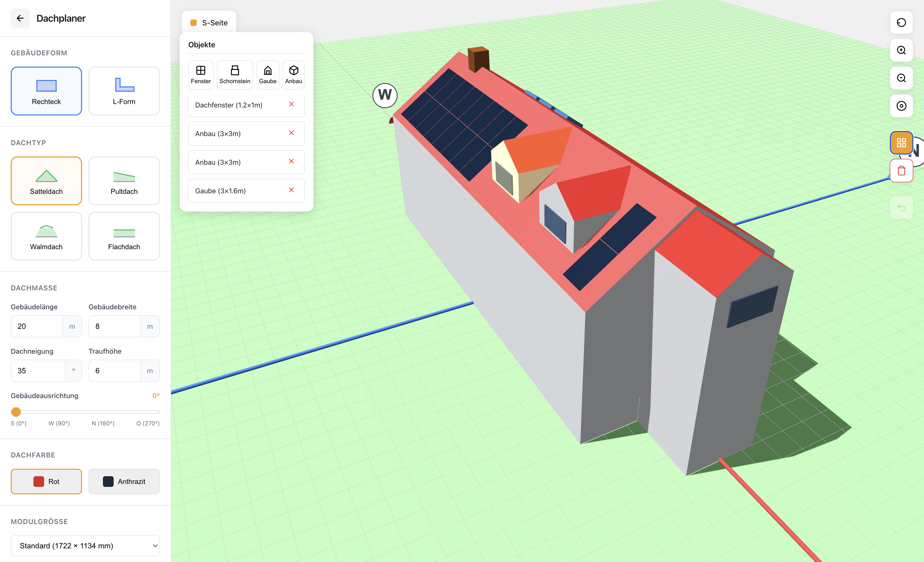The image size is (924, 562).
Task: Delete the Dachfenster (1.2×1m) entry
Action: [291, 104]
